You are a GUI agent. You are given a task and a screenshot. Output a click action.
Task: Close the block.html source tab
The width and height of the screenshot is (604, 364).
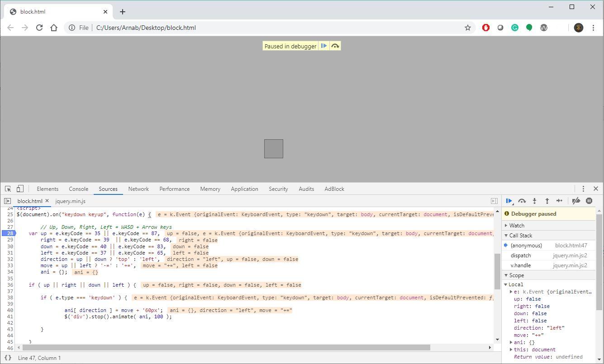[x=47, y=201]
